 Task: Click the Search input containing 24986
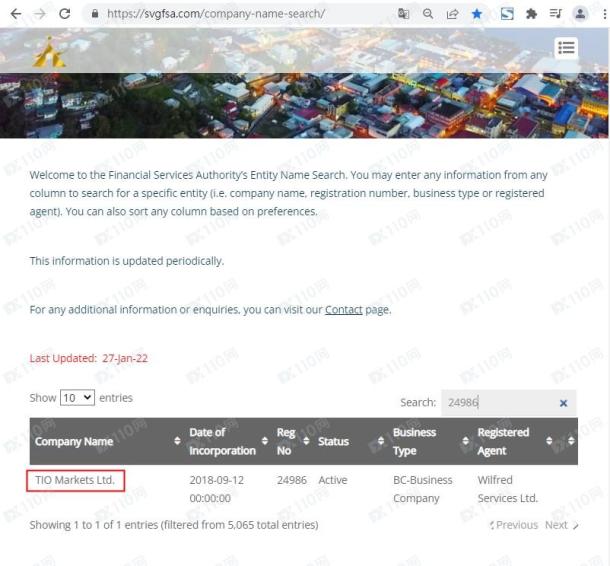[x=508, y=403]
